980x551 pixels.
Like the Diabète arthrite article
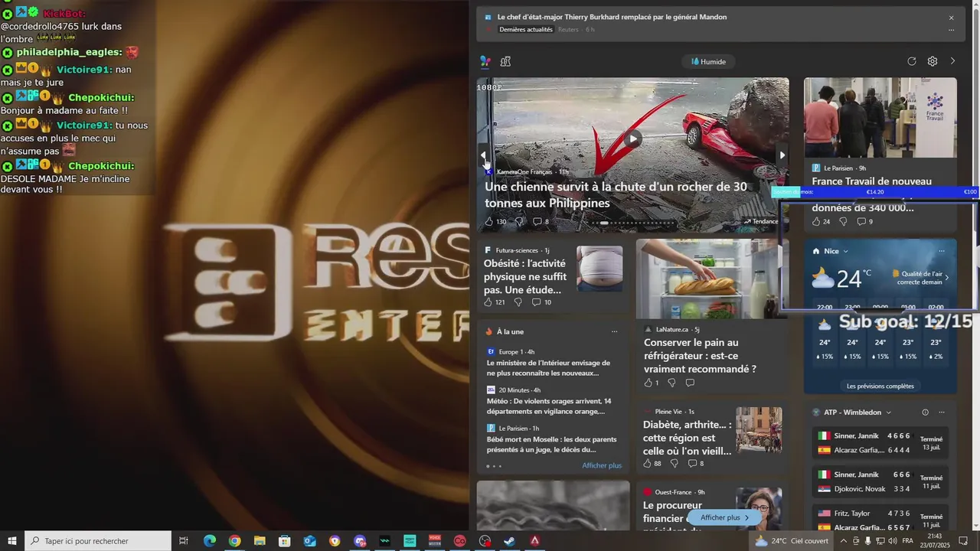click(652, 464)
